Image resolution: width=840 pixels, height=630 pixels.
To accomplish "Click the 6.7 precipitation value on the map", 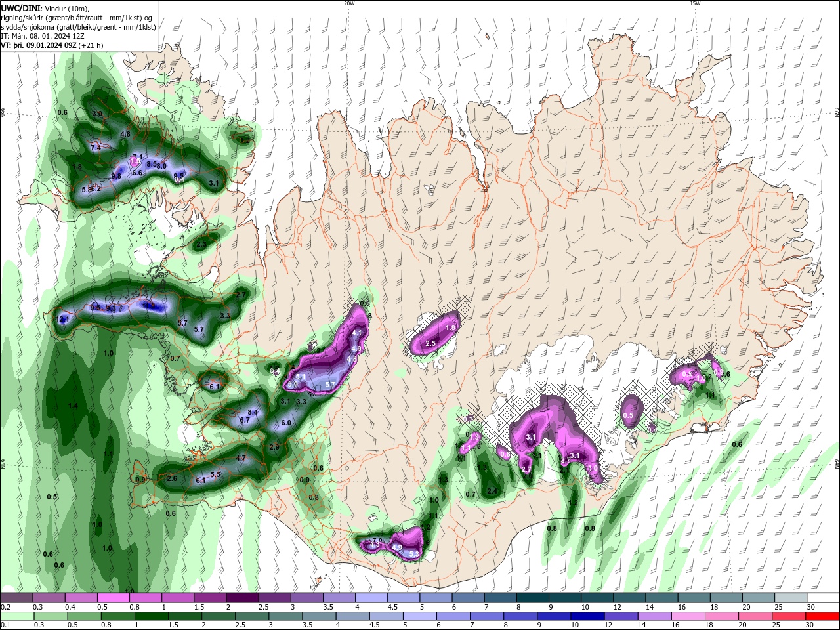I will (245, 420).
